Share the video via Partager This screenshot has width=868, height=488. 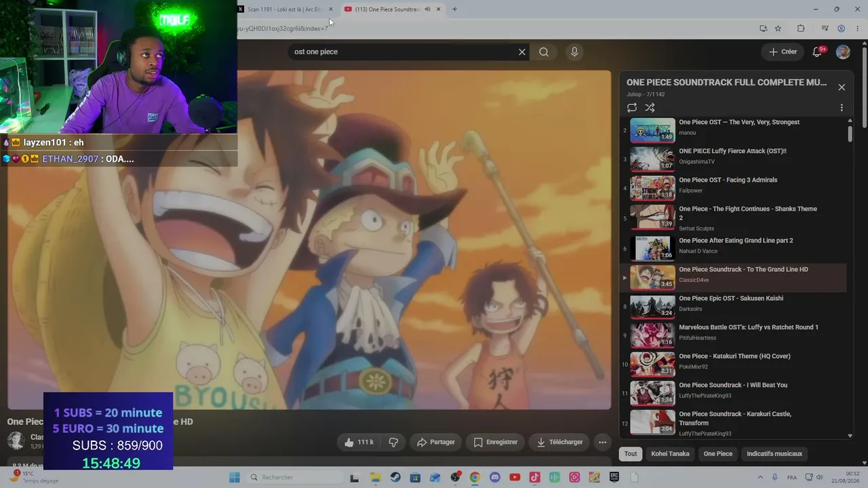pyautogui.click(x=436, y=442)
